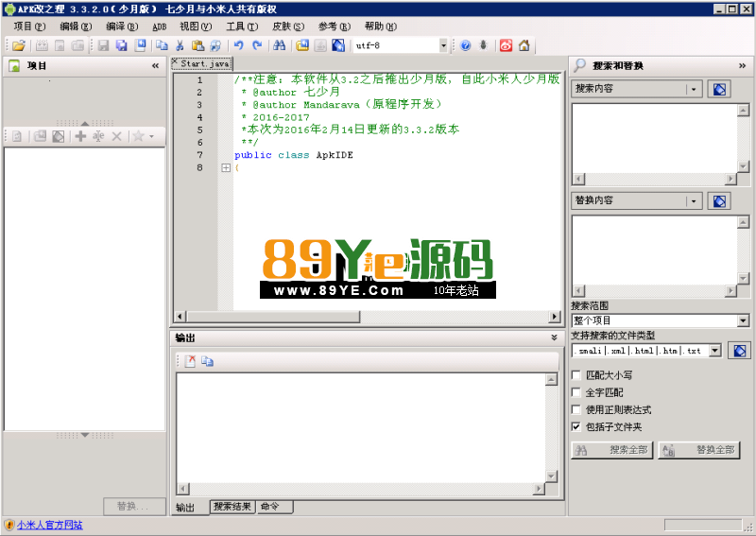This screenshot has width=756, height=536.
Task: Open the file types .smali dropdown
Action: pyautogui.click(x=714, y=351)
